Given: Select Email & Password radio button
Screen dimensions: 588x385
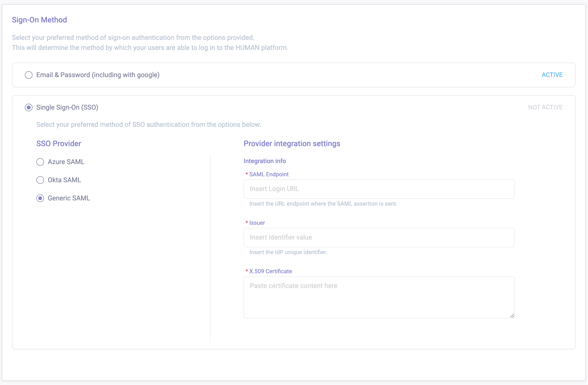Looking at the screenshot, I should (29, 75).
